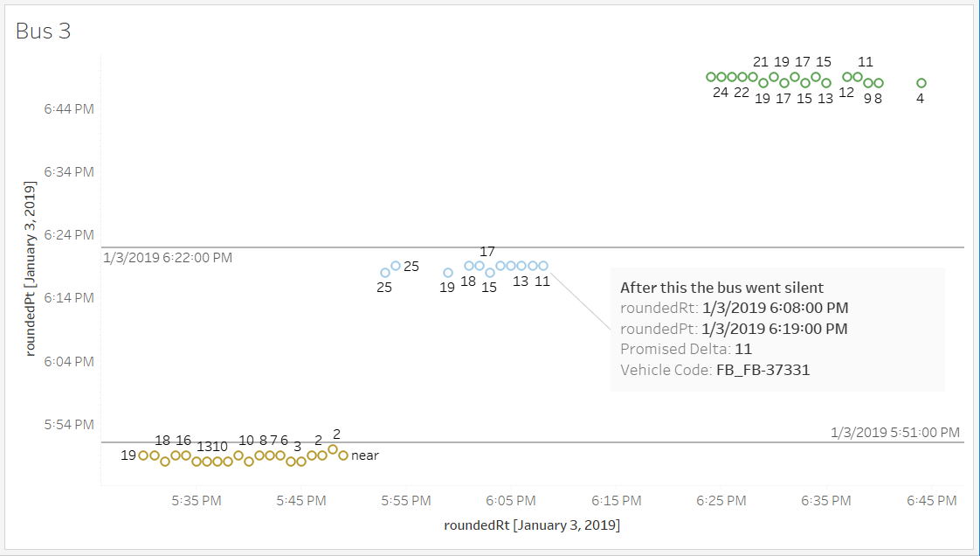Click the blue data point labeled 15
This screenshot has width=980, height=556.
point(490,273)
